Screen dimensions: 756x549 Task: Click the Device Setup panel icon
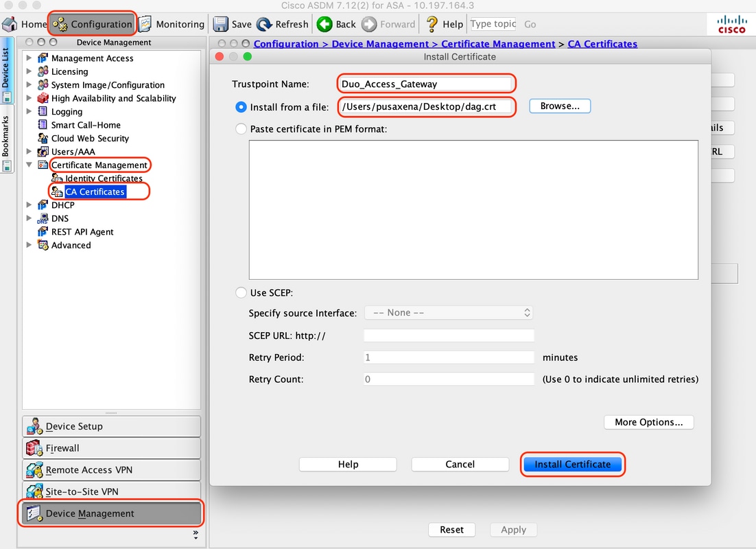click(34, 426)
